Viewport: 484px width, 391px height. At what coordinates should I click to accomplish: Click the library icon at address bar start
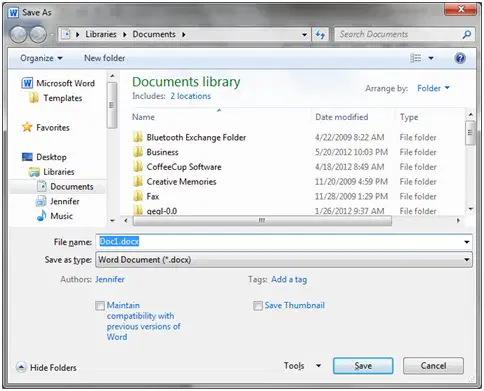(x=66, y=34)
